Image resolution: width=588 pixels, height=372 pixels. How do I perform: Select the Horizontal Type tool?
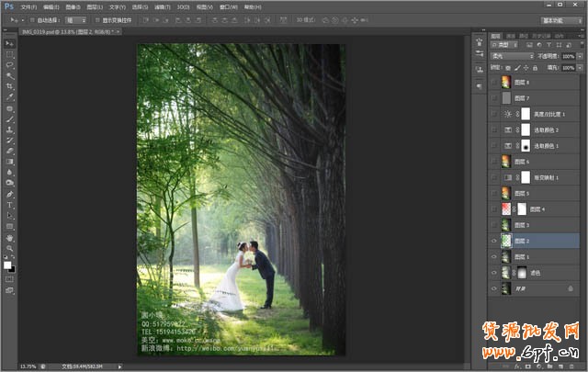[x=9, y=204]
